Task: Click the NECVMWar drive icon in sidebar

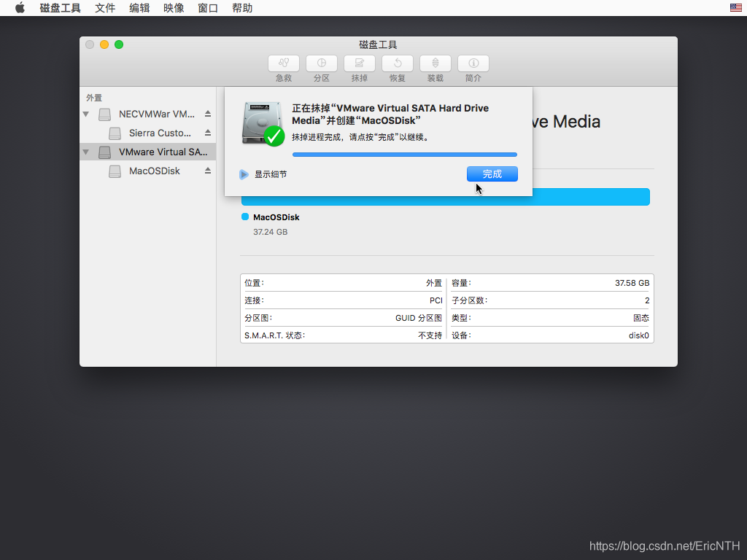Action: [x=105, y=114]
